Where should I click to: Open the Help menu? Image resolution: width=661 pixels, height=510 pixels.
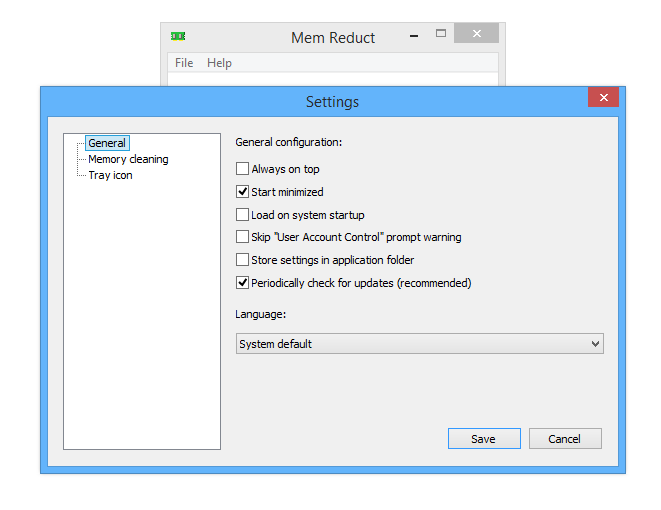219,63
